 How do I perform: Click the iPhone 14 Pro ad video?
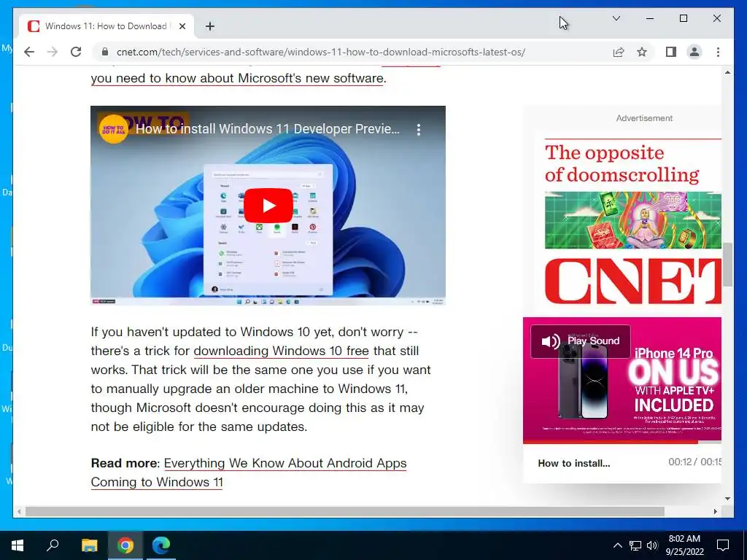point(622,381)
